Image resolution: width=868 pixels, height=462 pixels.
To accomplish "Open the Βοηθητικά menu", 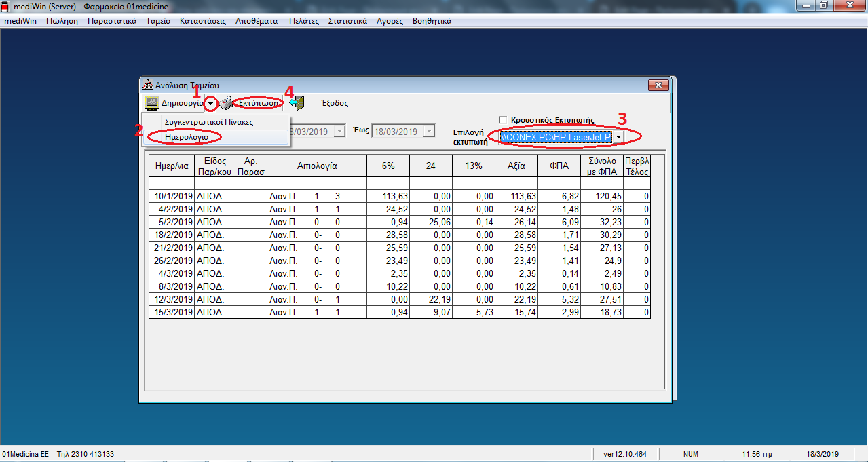I will tap(432, 21).
